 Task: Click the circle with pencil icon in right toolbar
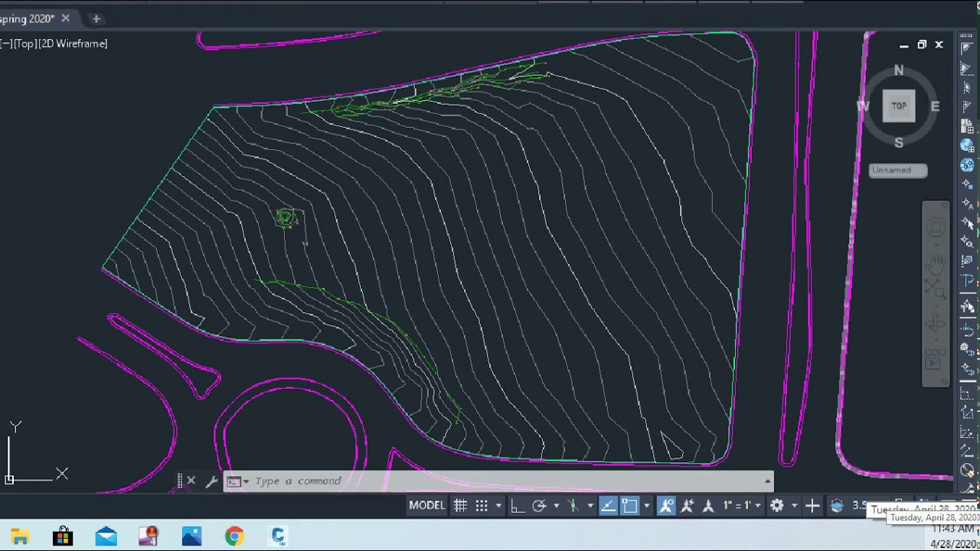click(967, 471)
